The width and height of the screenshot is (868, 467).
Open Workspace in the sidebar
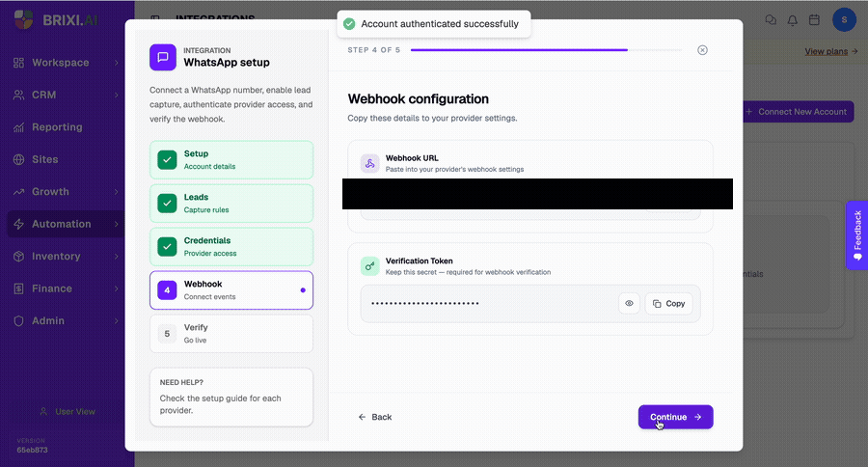[61, 63]
